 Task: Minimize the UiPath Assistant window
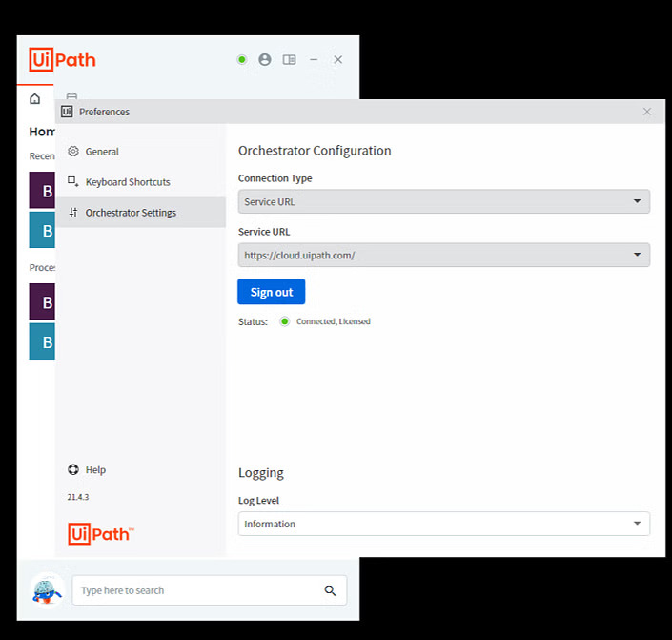(314, 60)
